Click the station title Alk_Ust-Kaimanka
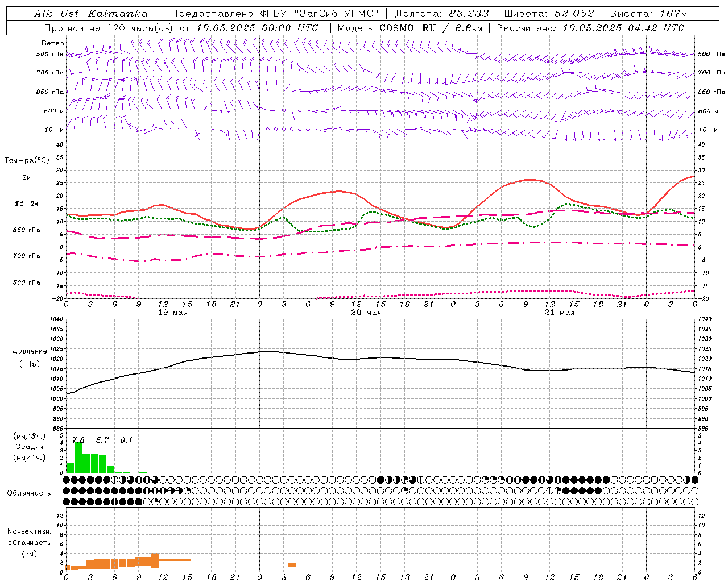The height and width of the screenshot is (582, 728). (x=92, y=14)
